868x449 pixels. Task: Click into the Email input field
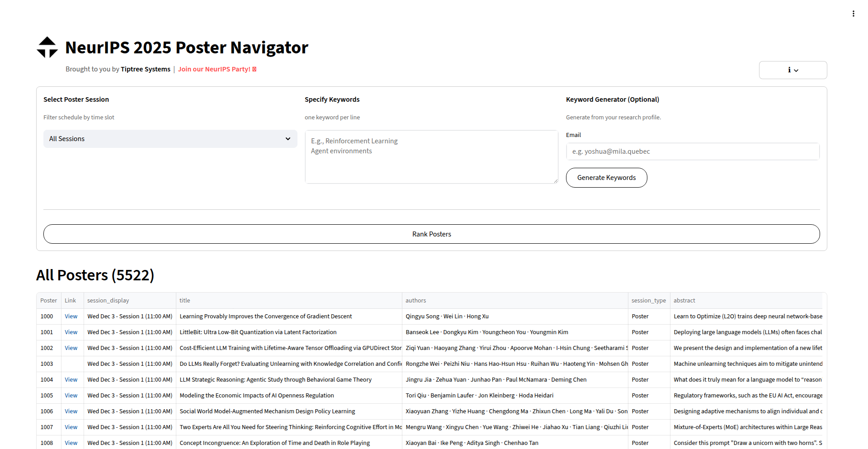click(693, 151)
